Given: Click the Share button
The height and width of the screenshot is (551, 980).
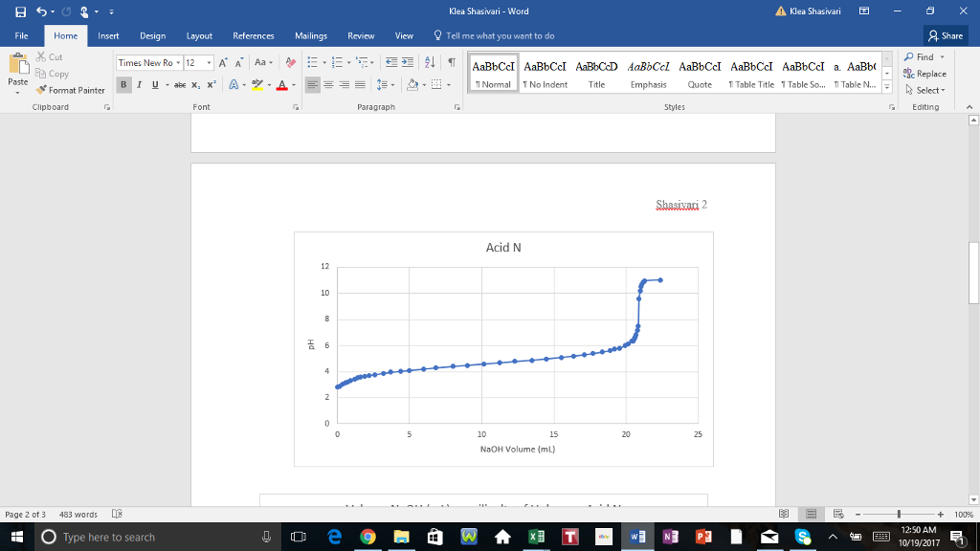Looking at the screenshot, I should pos(945,35).
